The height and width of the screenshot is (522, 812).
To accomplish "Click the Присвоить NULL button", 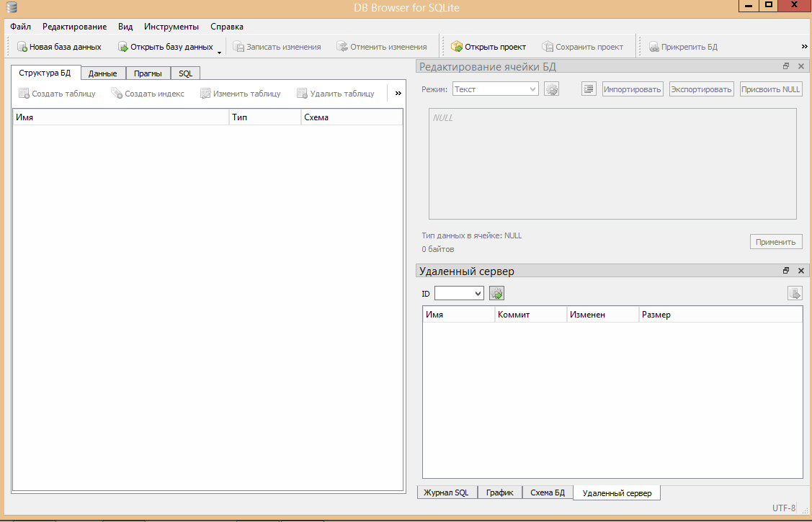I will (x=771, y=89).
